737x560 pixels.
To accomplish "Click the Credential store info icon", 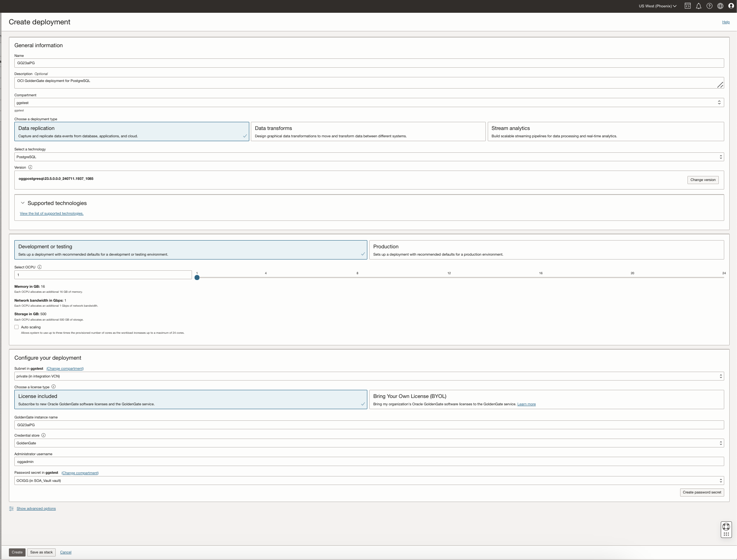I will click(x=43, y=435).
